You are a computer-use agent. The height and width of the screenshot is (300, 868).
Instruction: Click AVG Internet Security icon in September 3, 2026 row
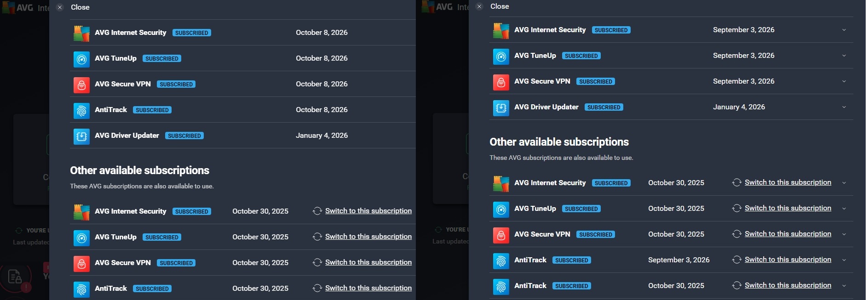[x=501, y=30]
